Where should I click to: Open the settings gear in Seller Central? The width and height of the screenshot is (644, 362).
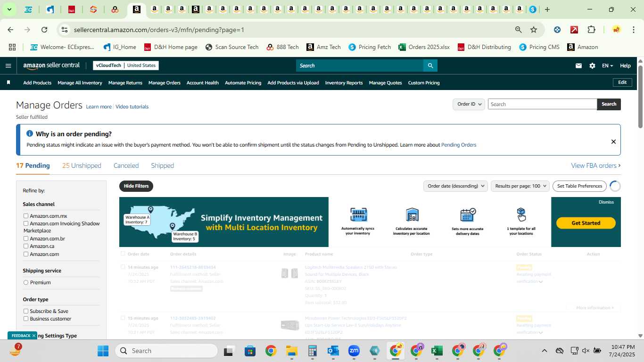592,66
